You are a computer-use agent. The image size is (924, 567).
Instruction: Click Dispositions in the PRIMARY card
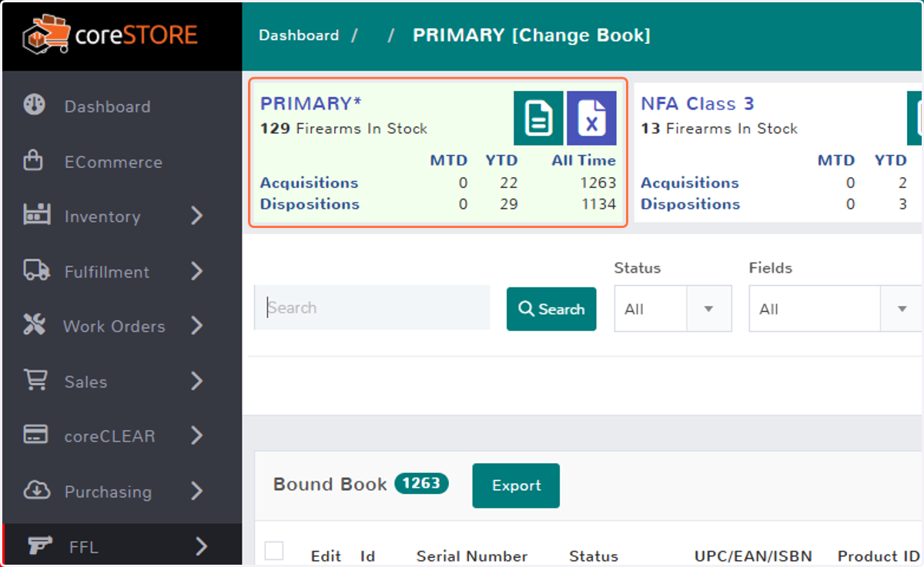(x=310, y=204)
